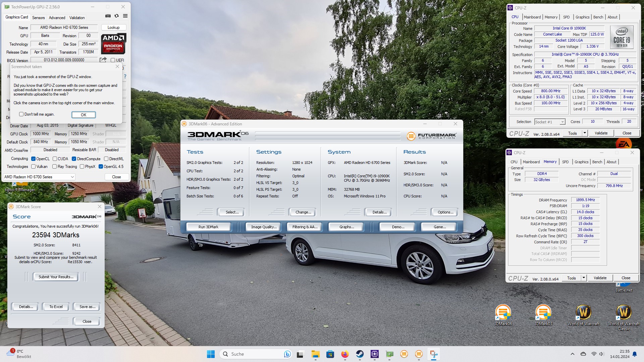
Task: Open Bench tab in top CPU-Z window
Action: click(x=598, y=17)
